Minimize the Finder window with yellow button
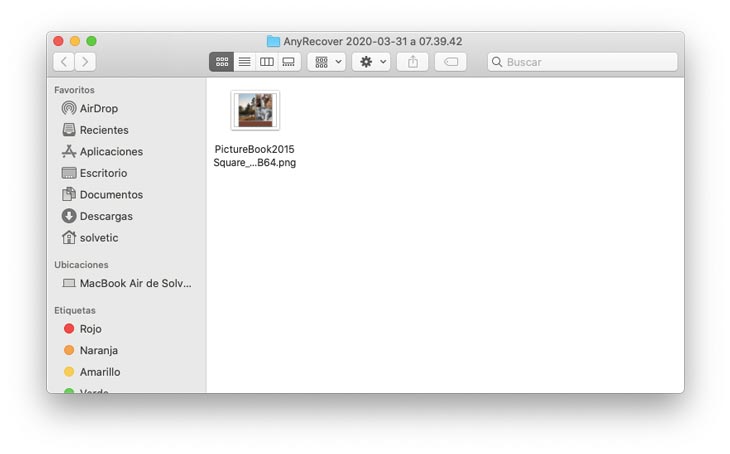 coord(75,41)
